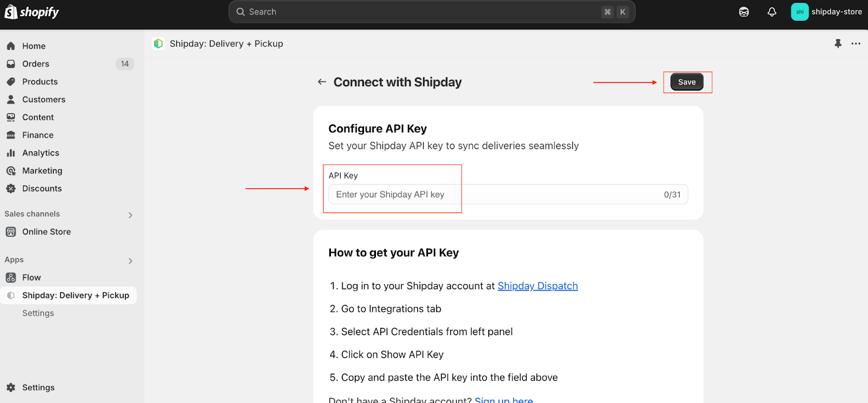The width and height of the screenshot is (868, 403).
Task: Click the search magnifier icon
Action: pyautogui.click(x=241, y=12)
